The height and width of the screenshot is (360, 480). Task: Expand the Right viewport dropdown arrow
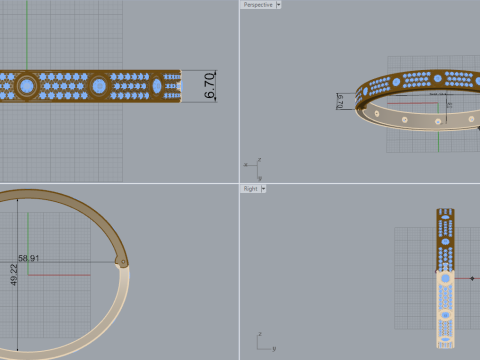point(263,189)
